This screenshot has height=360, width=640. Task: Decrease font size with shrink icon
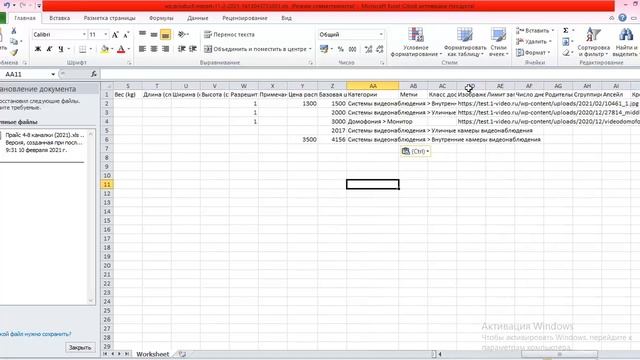(126, 35)
